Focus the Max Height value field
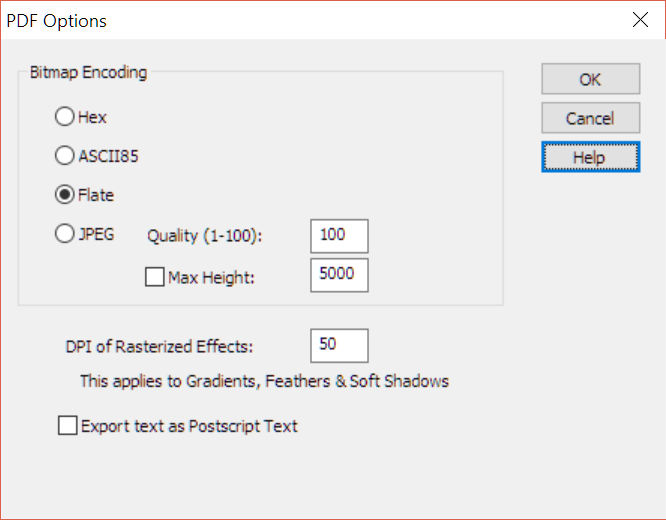666x520 pixels. (339, 275)
